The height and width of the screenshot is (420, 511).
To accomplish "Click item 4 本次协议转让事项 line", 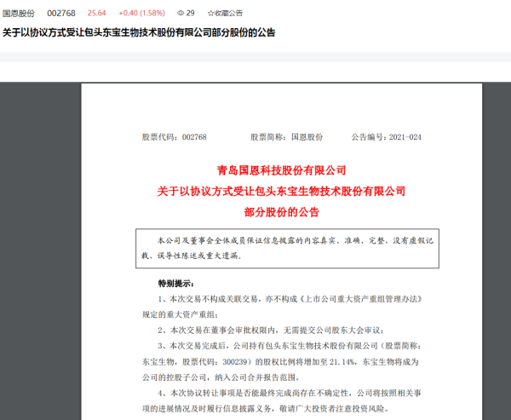I will [290, 393].
